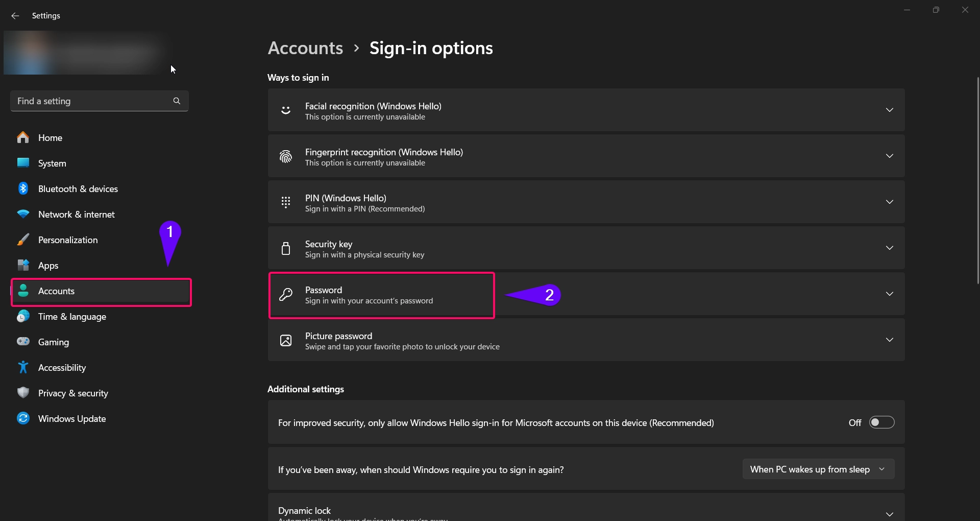Click the facial recognition smiley icon
This screenshot has height=521, width=980.
pyautogui.click(x=286, y=110)
